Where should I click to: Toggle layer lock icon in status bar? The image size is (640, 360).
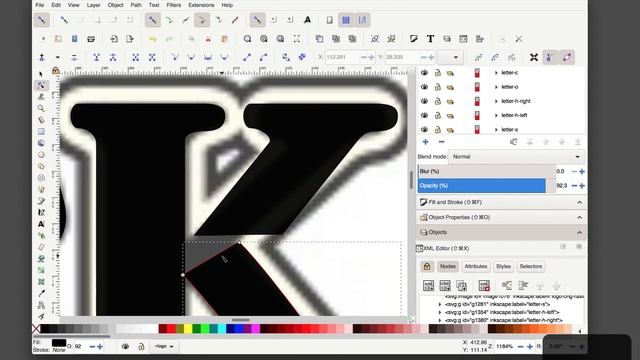click(x=141, y=347)
